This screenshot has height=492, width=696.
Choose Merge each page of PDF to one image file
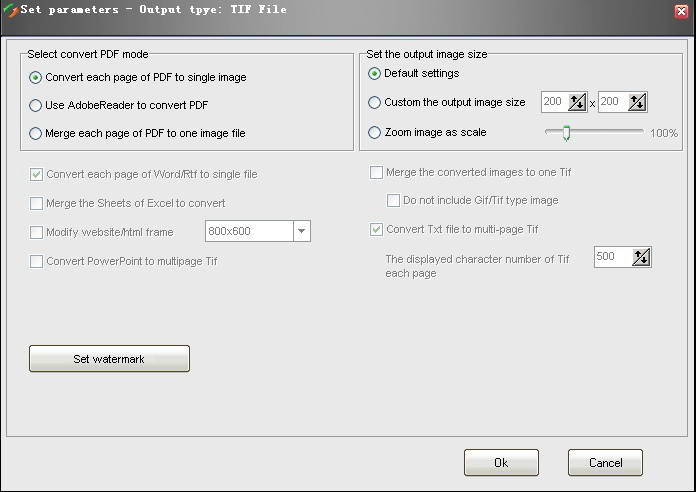pyautogui.click(x=36, y=133)
